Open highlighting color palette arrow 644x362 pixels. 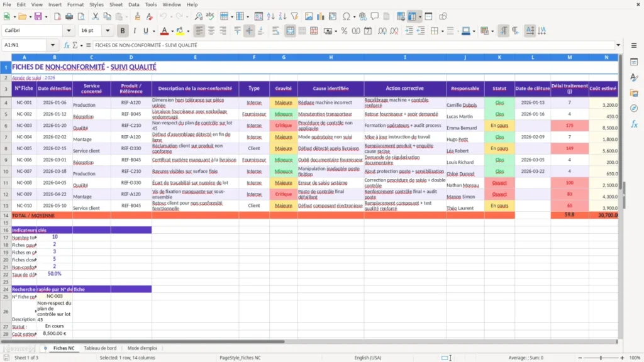pos(188,31)
